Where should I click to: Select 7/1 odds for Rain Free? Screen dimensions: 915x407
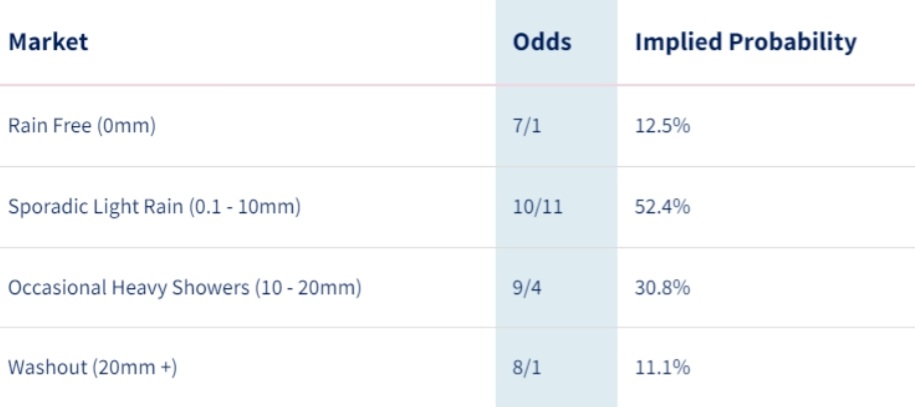527,126
